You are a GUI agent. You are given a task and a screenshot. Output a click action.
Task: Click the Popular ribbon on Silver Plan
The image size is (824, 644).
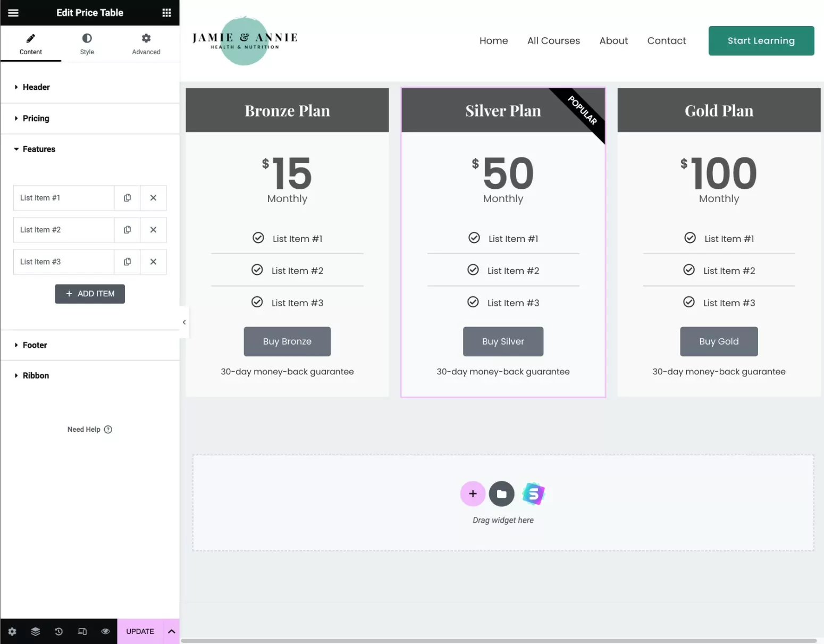tap(582, 110)
